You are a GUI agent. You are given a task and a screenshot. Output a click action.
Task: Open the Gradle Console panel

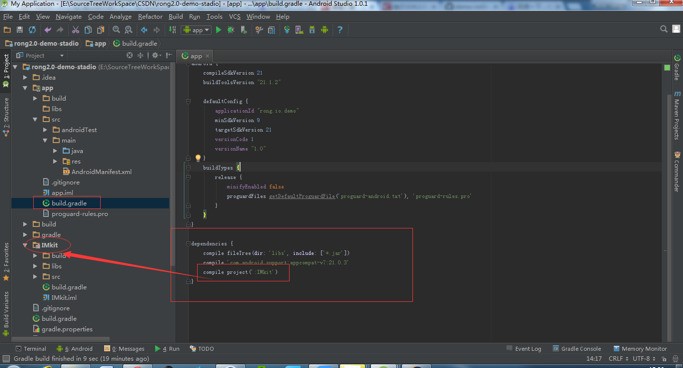(x=577, y=349)
